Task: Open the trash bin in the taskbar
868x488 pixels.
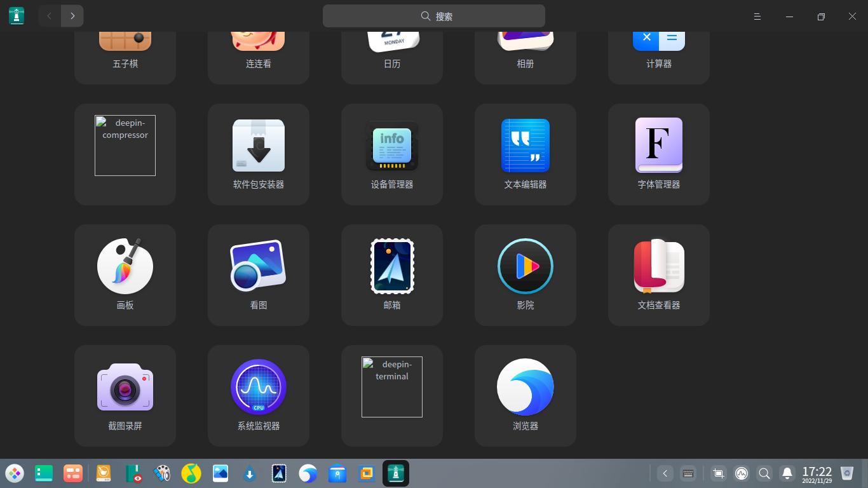Action: (x=847, y=473)
